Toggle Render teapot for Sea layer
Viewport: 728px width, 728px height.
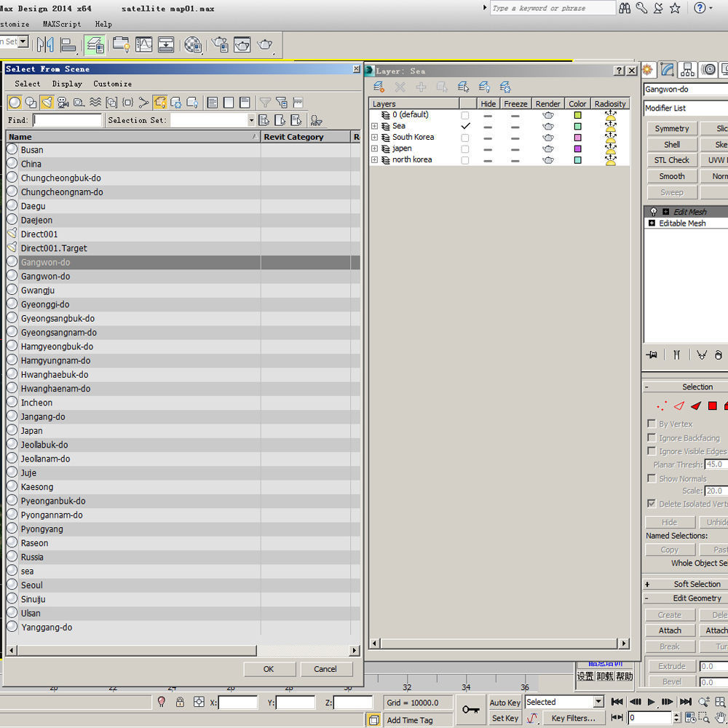coord(548,126)
